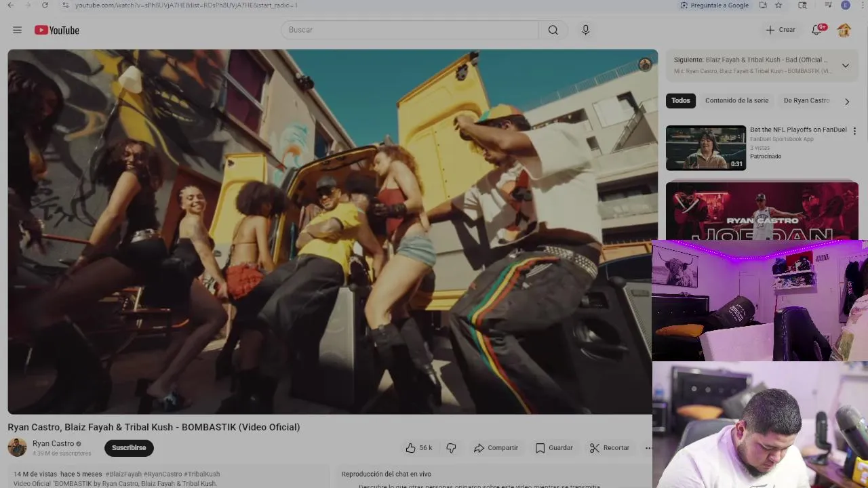Go to YouTube home via logo

[57, 30]
